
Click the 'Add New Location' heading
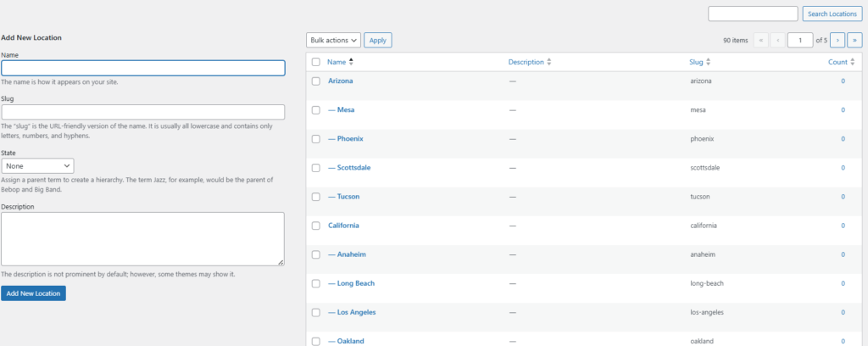[x=31, y=37]
